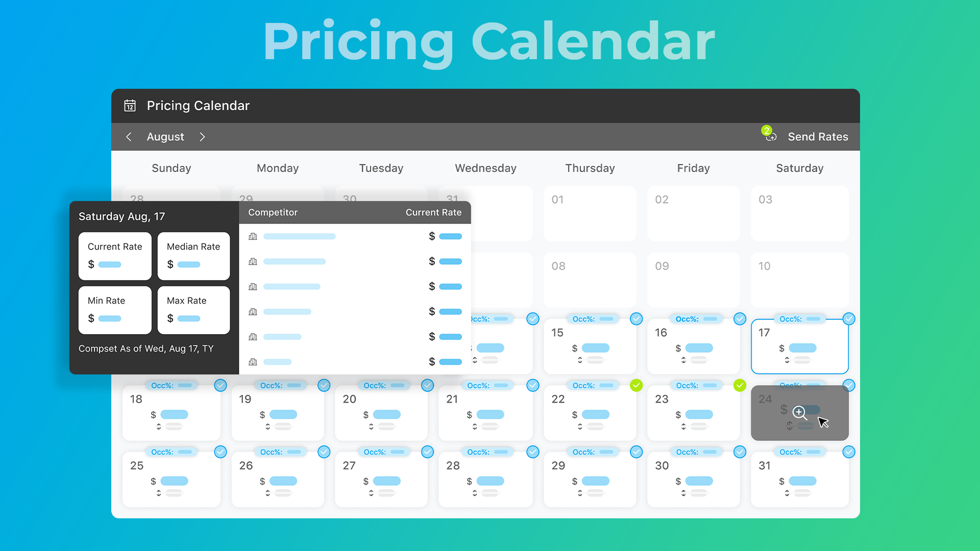Click the third competitor's building icon

[x=253, y=287]
